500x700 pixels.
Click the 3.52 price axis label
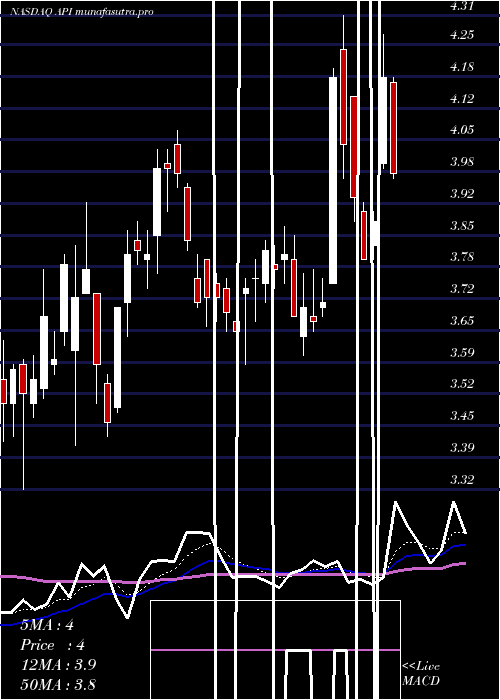point(463,383)
